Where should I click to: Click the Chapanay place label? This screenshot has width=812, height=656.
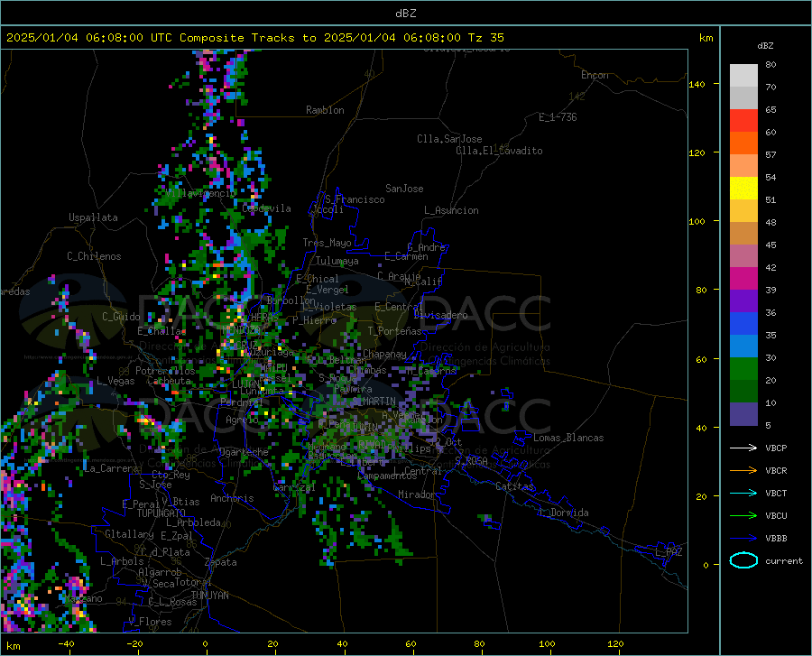click(x=384, y=354)
